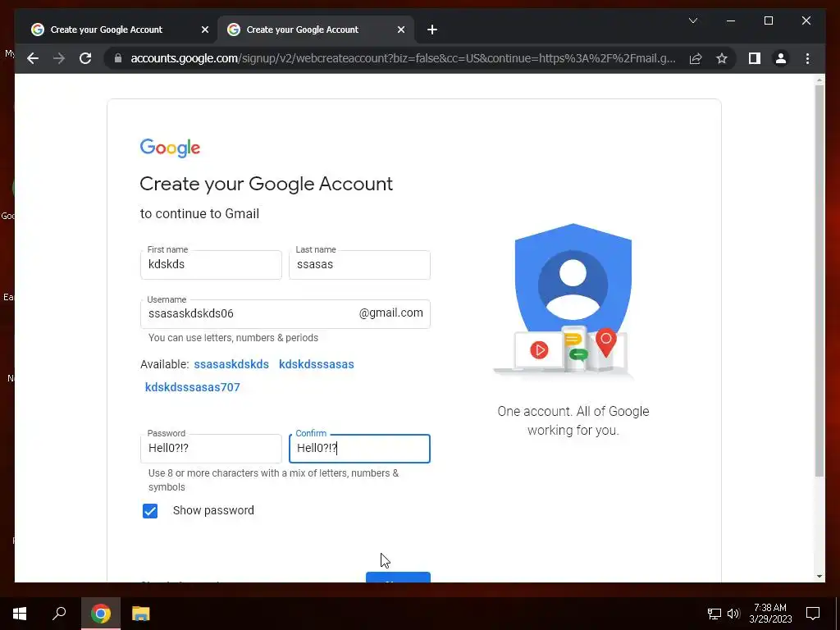
Task: Expand the tab search chevron
Action: 692,21
